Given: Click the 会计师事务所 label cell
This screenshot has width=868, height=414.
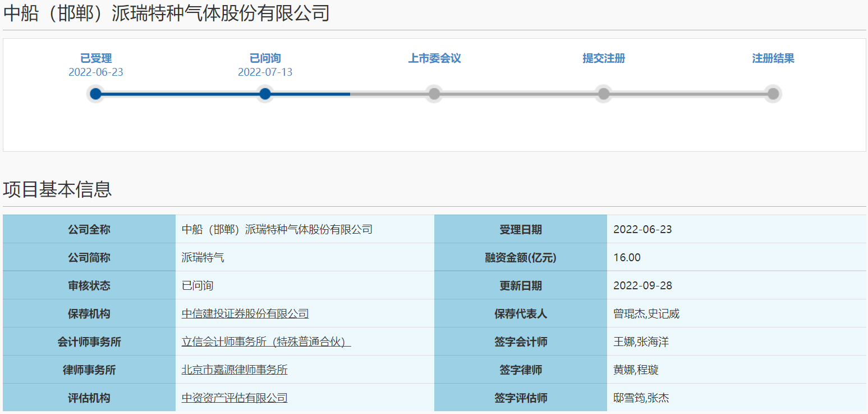Looking at the screenshot, I should pos(89,342).
